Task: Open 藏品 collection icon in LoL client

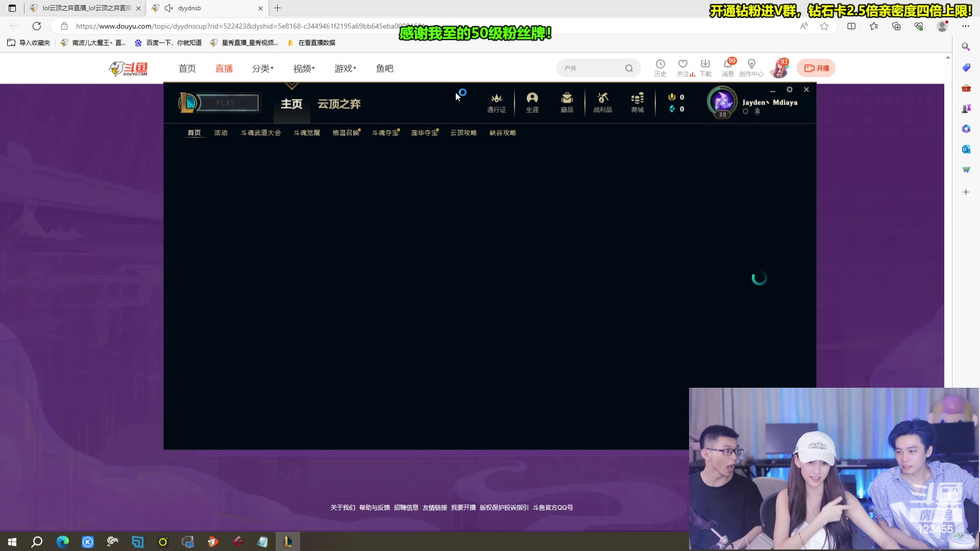Action: coord(567,102)
